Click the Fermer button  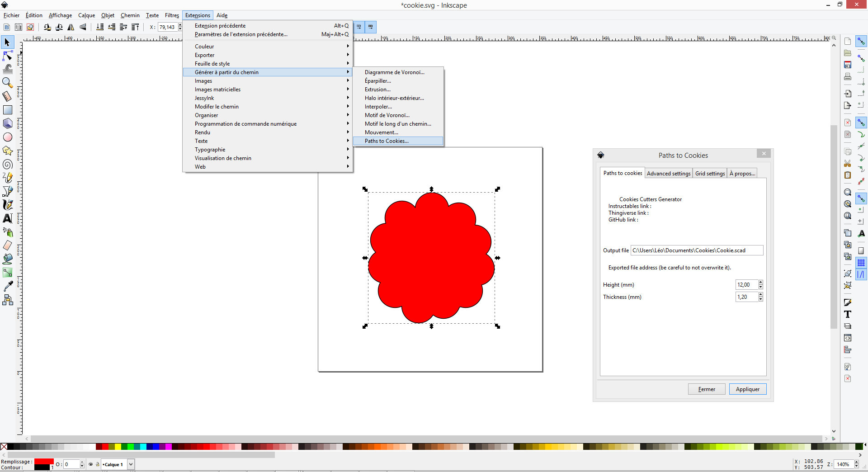pos(707,389)
